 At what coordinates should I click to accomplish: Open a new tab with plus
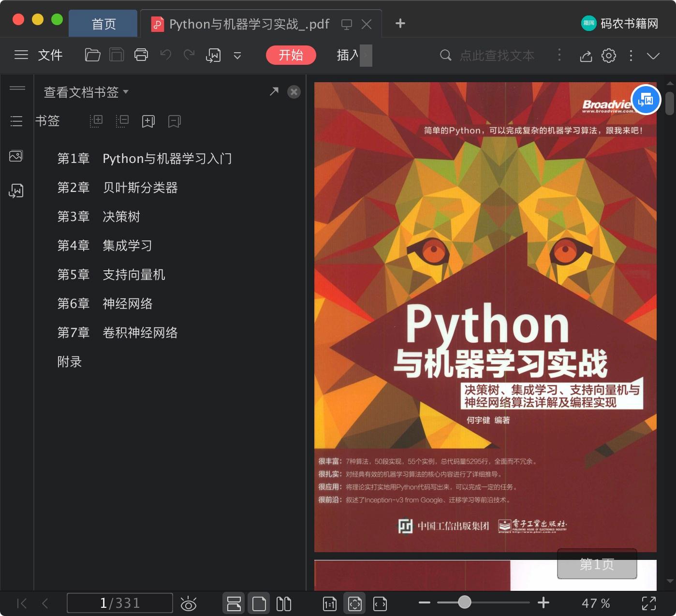(x=400, y=23)
